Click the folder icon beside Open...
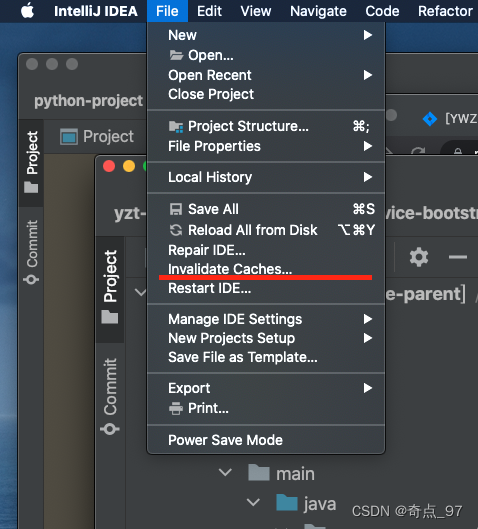Screen dimensions: 478x529 tap(176, 55)
